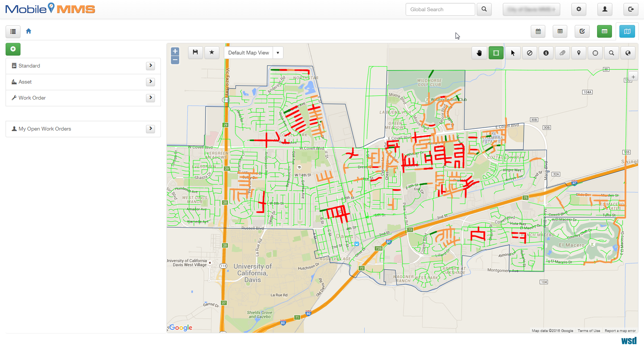Click the crosshair locate tool
Screen dimensions: 644x348
595,53
